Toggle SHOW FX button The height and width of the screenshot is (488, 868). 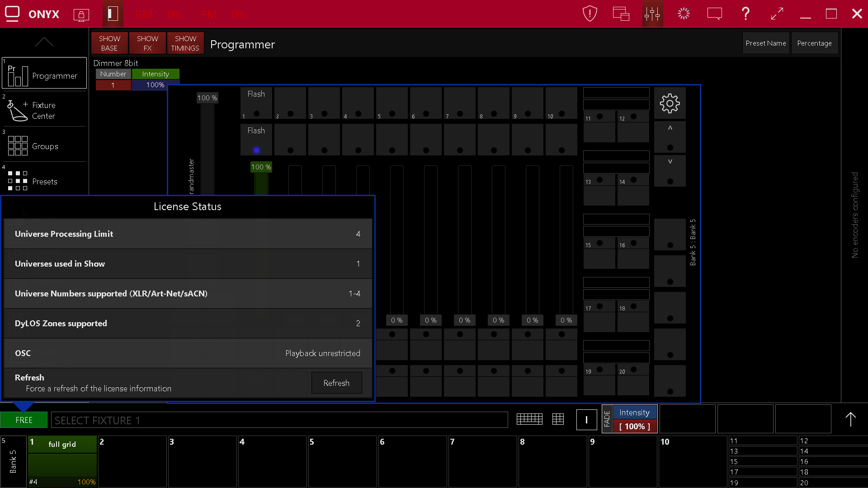point(147,43)
